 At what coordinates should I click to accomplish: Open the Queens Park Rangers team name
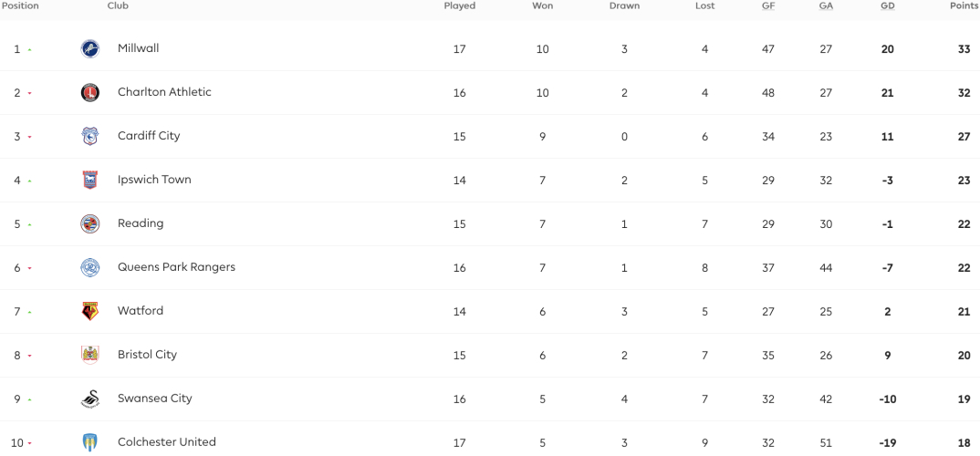coord(176,266)
